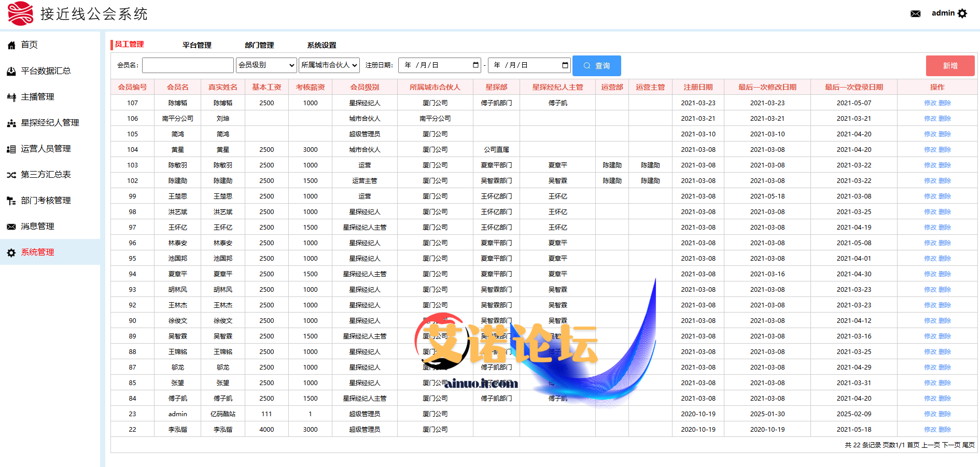The image size is (980, 467).
Task: Click 修改 for member 107
Action: click(x=930, y=103)
